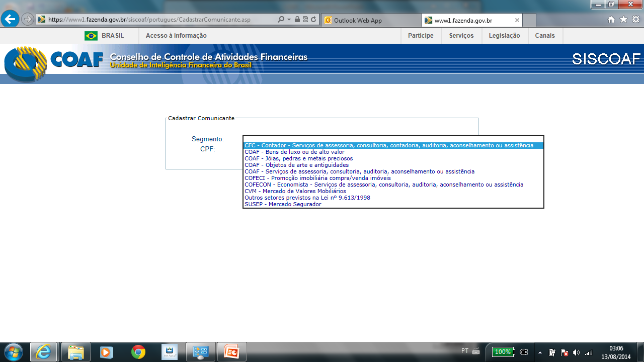Click the Segmento field label

tap(207, 139)
